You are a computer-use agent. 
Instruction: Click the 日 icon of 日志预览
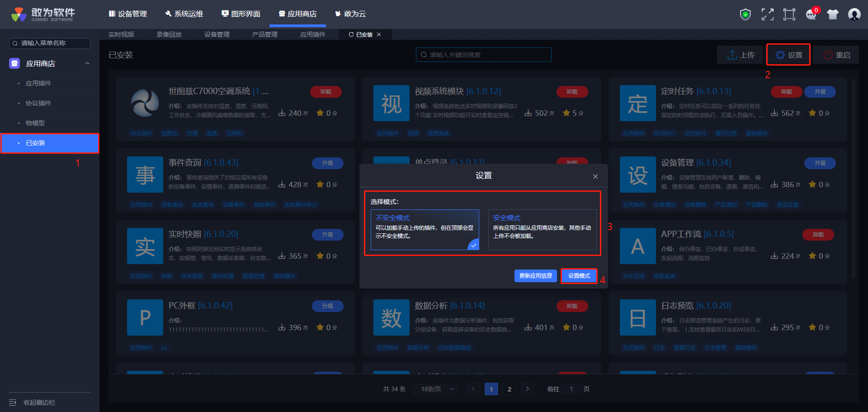638,317
